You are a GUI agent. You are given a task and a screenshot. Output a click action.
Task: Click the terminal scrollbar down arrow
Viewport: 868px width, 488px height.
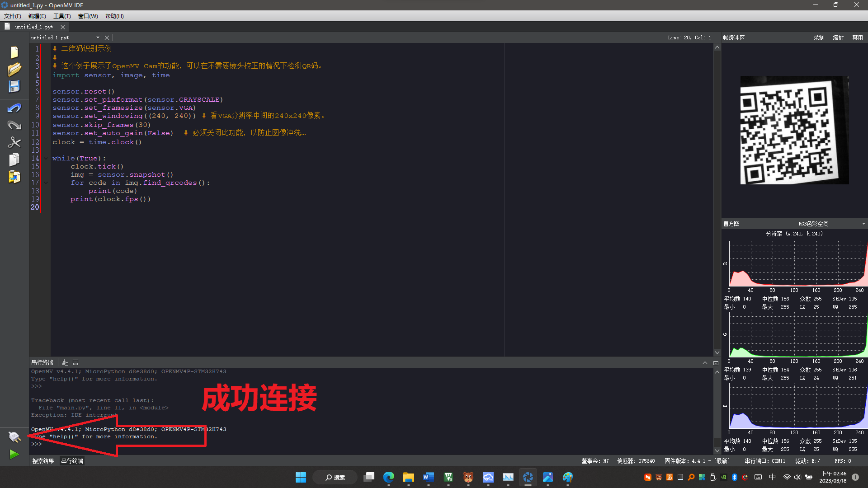click(x=717, y=450)
